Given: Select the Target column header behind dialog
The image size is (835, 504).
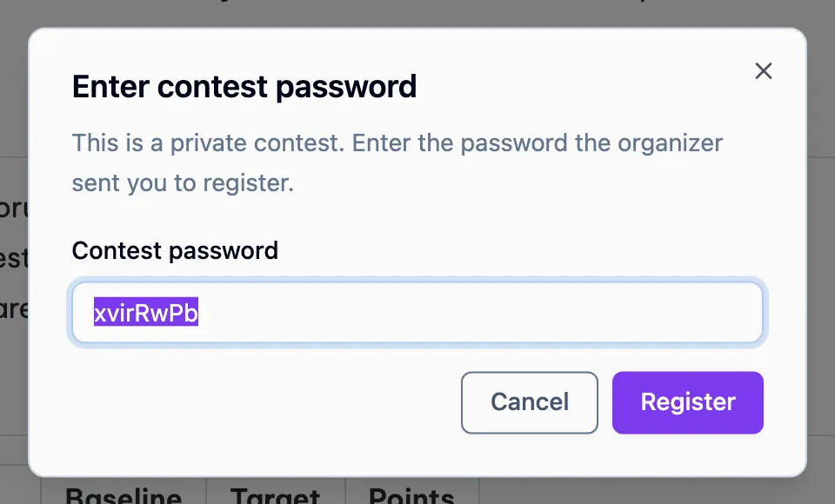Looking at the screenshot, I should 276,495.
